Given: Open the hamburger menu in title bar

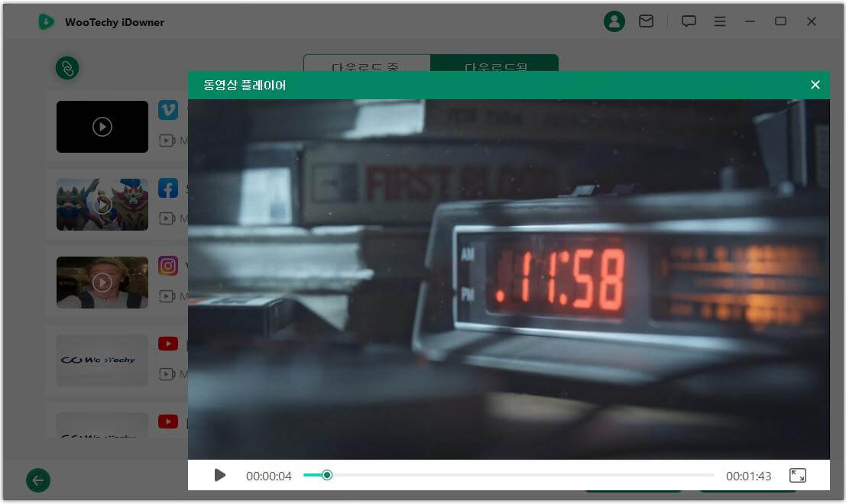Looking at the screenshot, I should (x=720, y=21).
